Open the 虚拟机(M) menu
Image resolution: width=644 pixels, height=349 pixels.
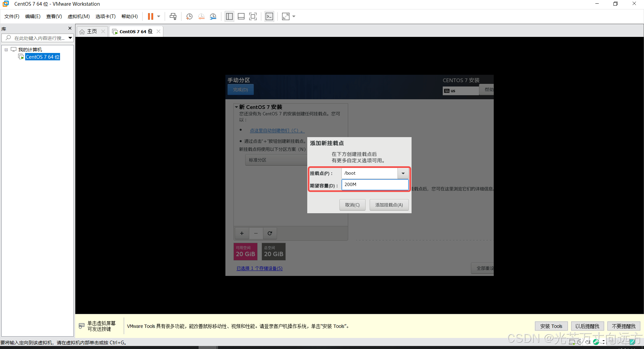click(x=79, y=16)
